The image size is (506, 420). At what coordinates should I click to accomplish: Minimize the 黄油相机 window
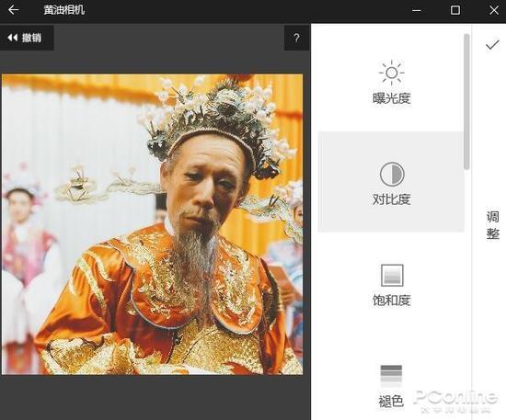(x=417, y=10)
